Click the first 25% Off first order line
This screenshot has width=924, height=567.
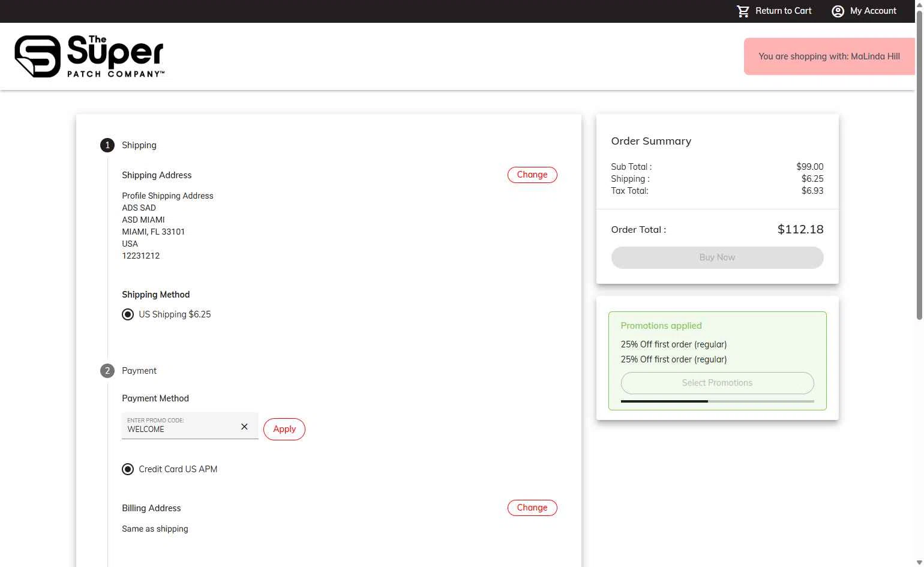pyautogui.click(x=674, y=344)
